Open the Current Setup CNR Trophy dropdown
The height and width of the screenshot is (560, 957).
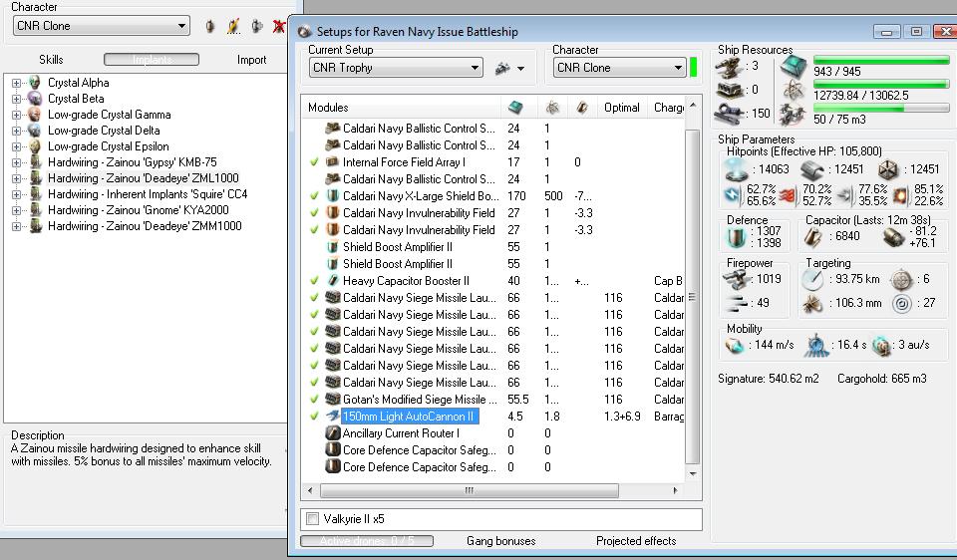(396, 68)
